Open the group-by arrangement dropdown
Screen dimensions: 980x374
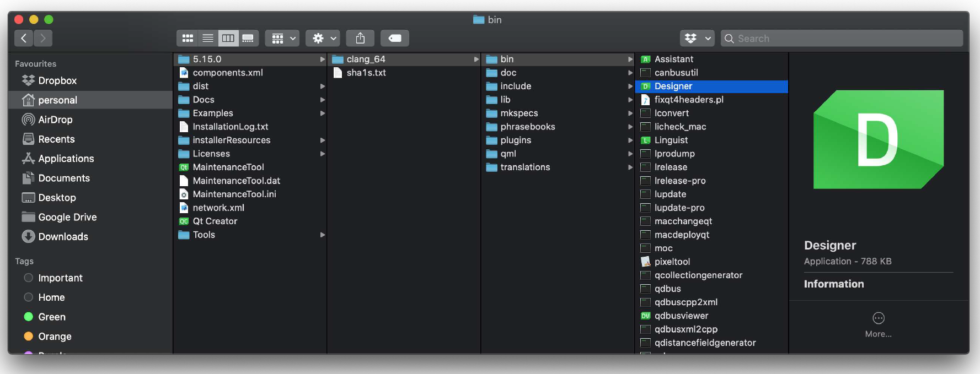282,38
